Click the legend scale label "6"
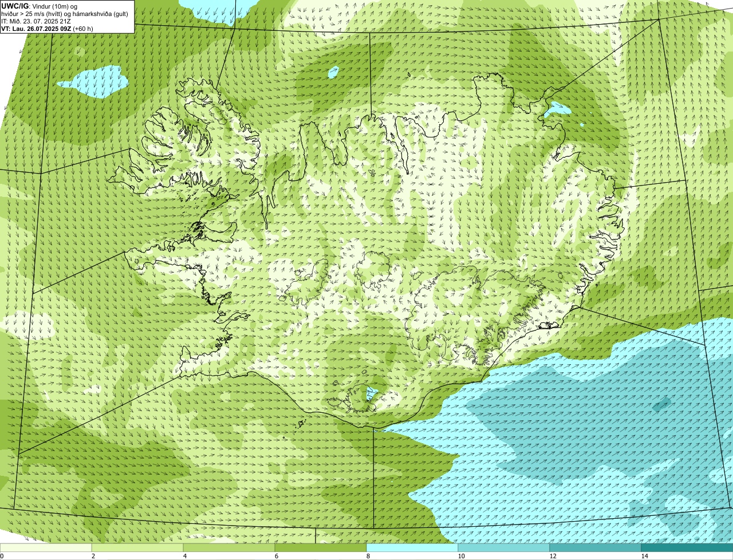 276,556
